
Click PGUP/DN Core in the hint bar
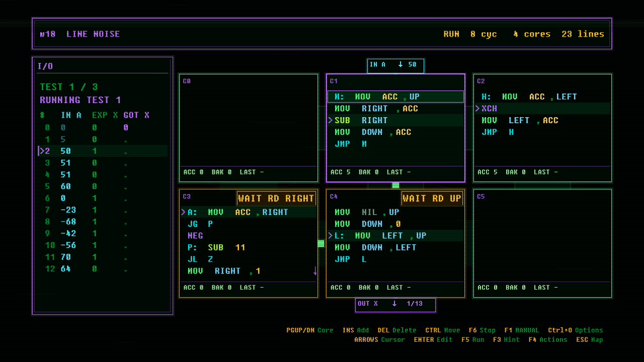point(310,330)
